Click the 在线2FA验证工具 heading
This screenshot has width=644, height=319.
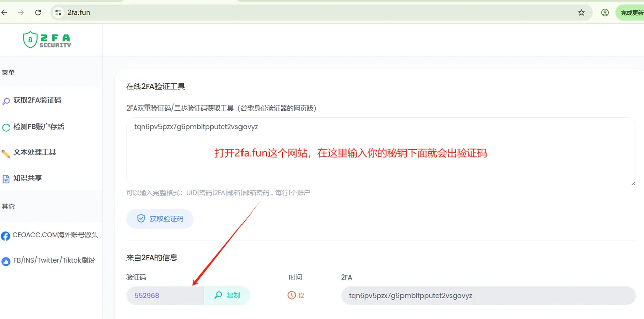click(x=155, y=87)
